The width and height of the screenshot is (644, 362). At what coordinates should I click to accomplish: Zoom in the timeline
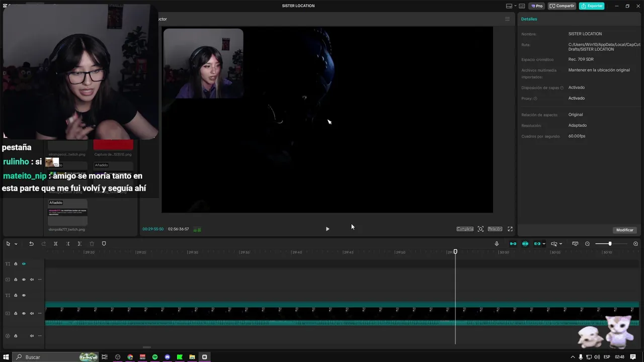(x=635, y=244)
